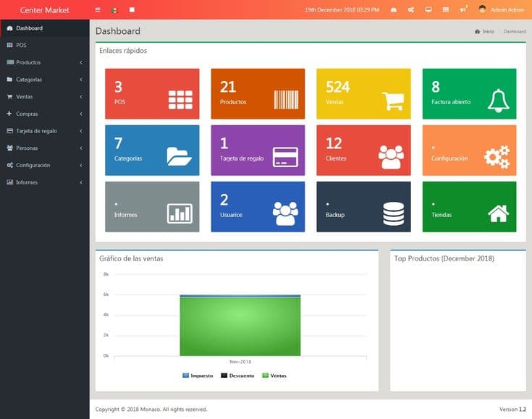
Task: Click Productos sidebar menu item
Action: 45,62
